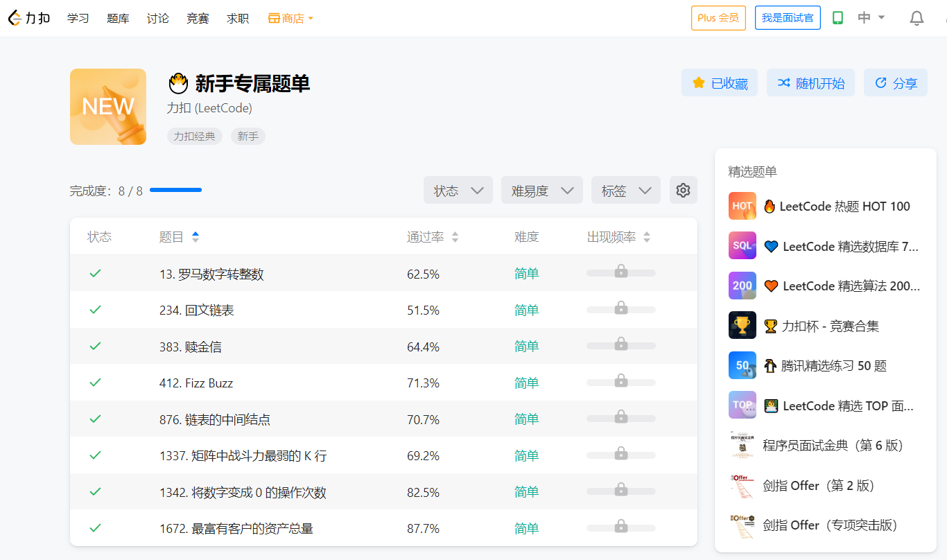Expand the 难易度 filter dropdown

[x=541, y=191]
